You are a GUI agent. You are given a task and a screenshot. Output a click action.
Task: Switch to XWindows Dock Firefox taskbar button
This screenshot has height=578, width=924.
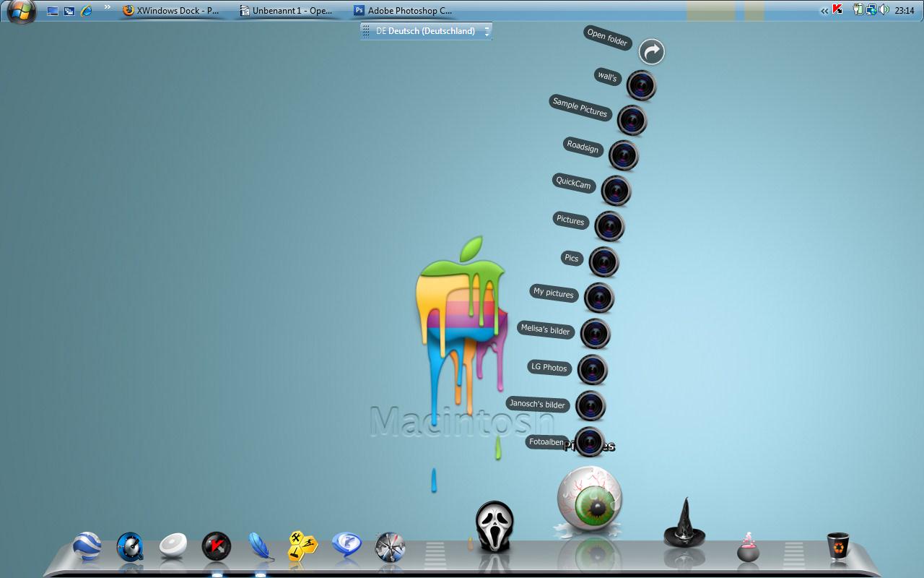171,11
